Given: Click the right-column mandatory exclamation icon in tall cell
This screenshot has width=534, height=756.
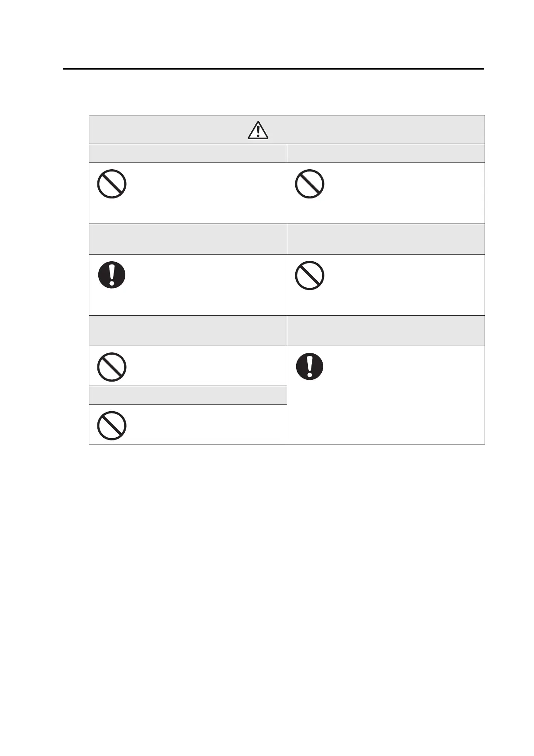Looking at the screenshot, I should tap(310, 367).
